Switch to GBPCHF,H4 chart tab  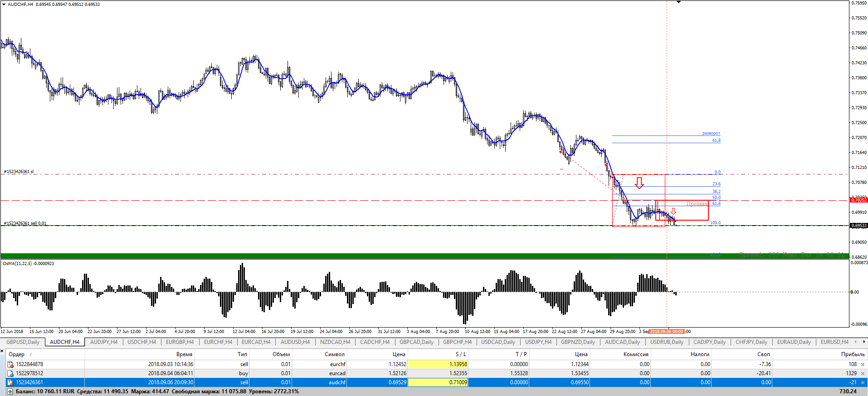point(457,342)
